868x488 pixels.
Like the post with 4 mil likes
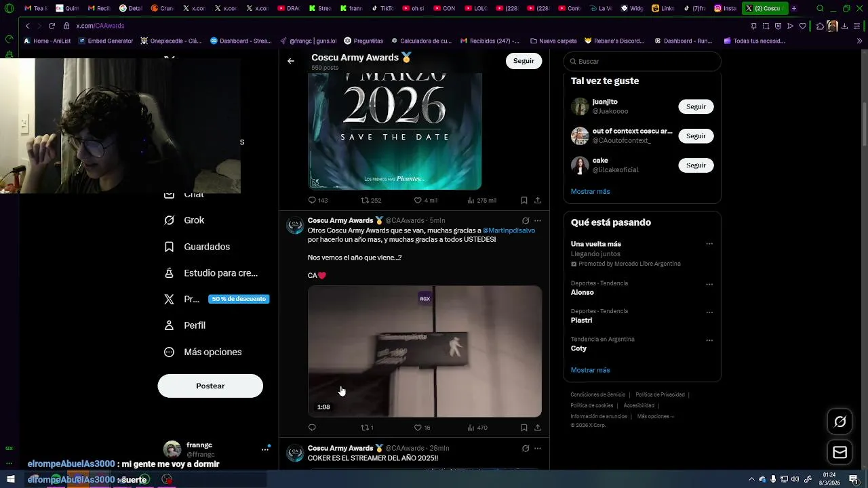(x=425, y=200)
